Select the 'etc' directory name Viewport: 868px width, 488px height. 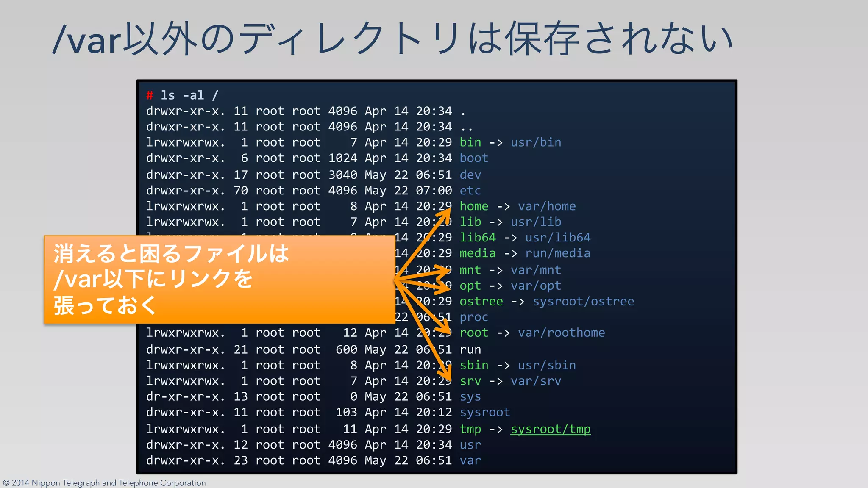(470, 191)
